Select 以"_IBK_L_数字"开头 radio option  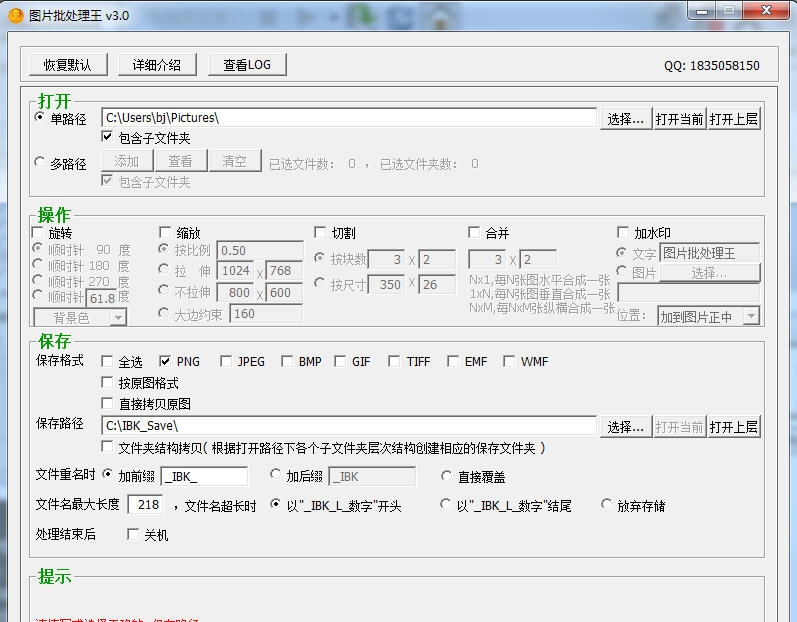coord(275,504)
